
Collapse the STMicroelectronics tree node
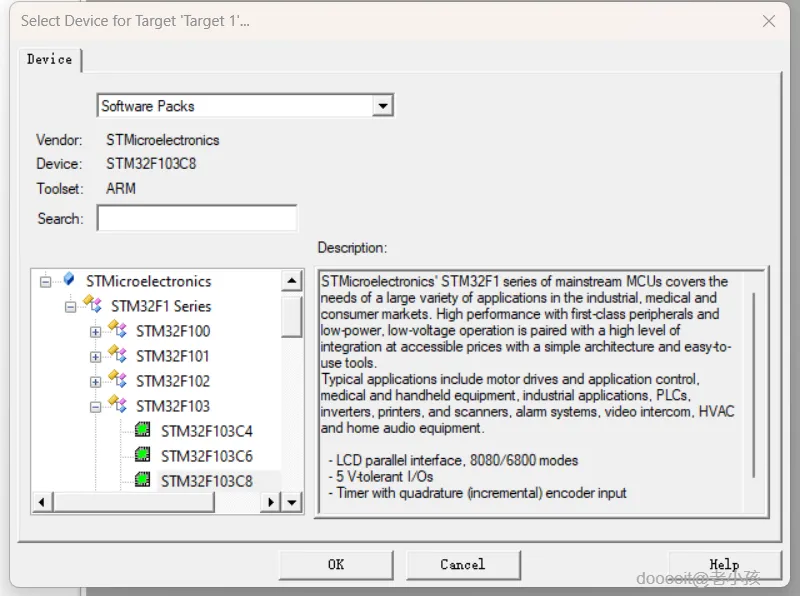[45, 282]
